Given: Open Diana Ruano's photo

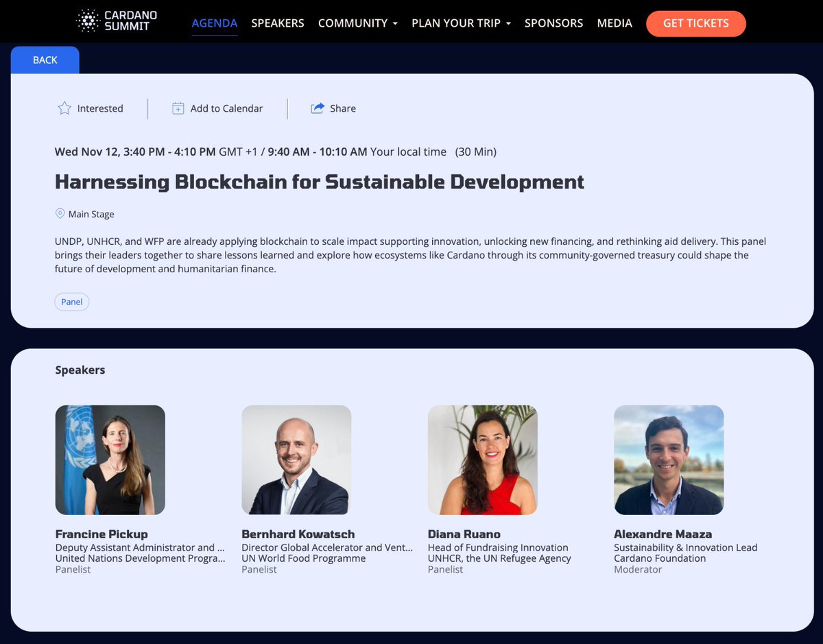Looking at the screenshot, I should tap(483, 460).
